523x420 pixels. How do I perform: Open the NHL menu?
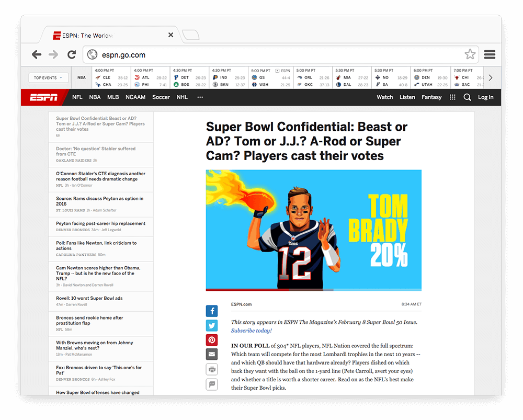[x=182, y=97]
